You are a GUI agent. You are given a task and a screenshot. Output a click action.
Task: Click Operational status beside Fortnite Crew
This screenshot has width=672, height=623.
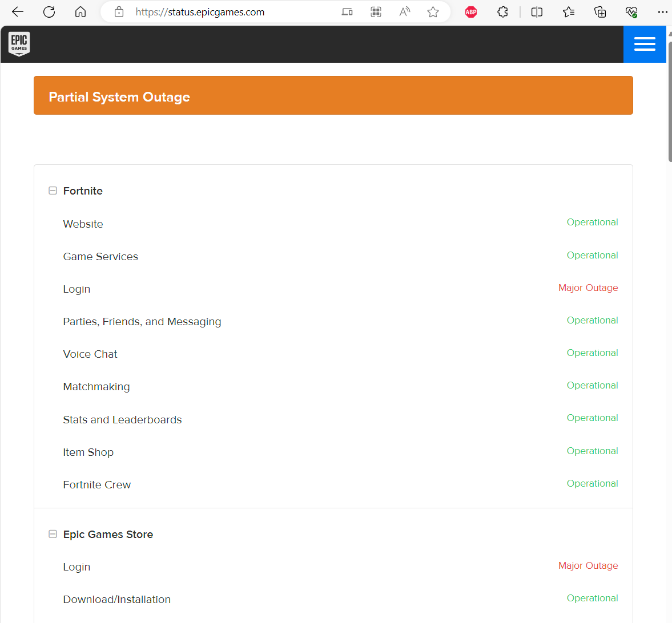click(x=592, y=483)
